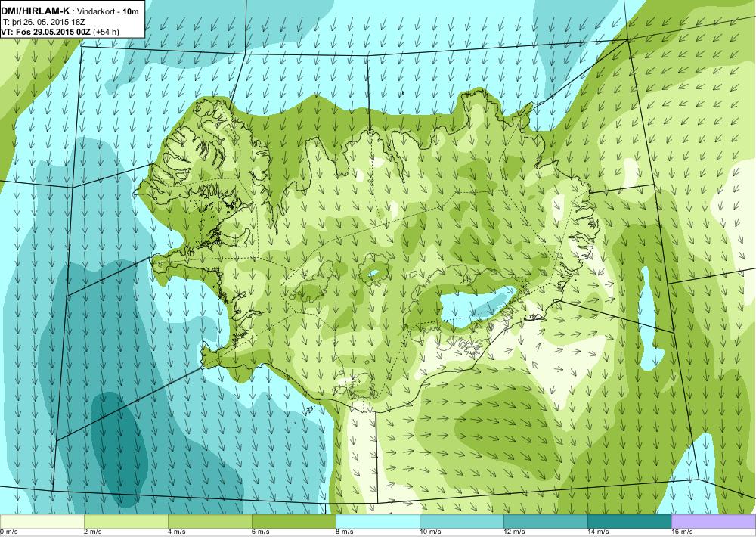Click the 14–16 m/s dark teal swatch

pyautogui.click(x=630, y=522)
